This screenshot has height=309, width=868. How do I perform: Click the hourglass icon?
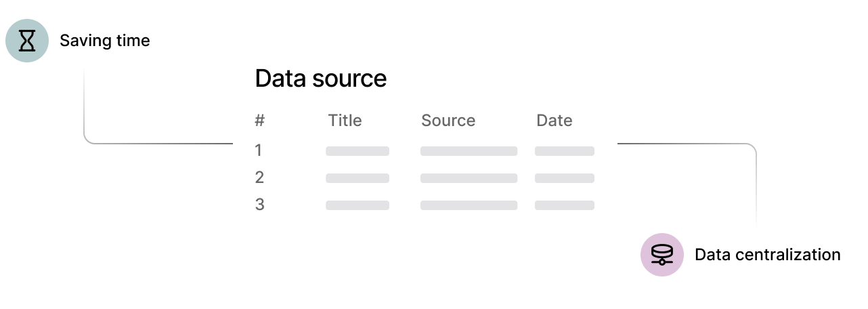coord(27,41)
